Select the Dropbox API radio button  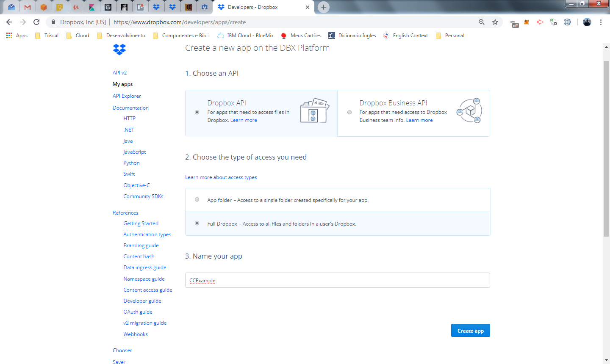[x=197, y=112]
